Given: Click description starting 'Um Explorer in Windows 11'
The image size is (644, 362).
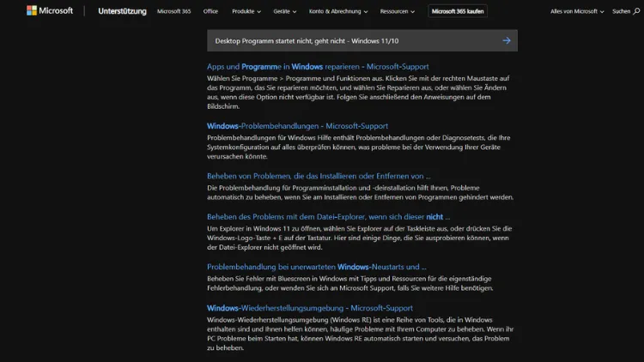Looking at the screenshot, I should click(360, 238).
